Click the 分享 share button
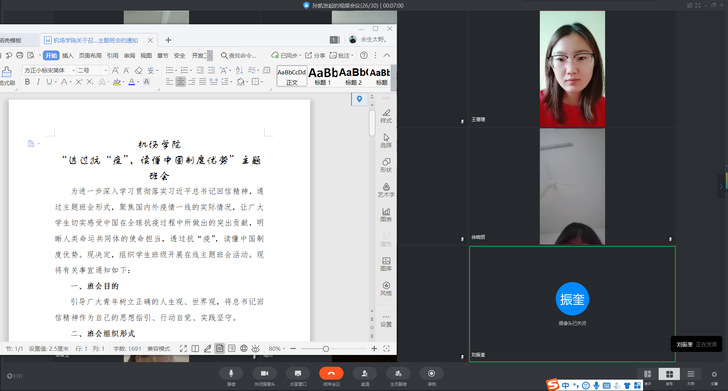The height and width of the screenshot is (391, 728). (315, 55)
